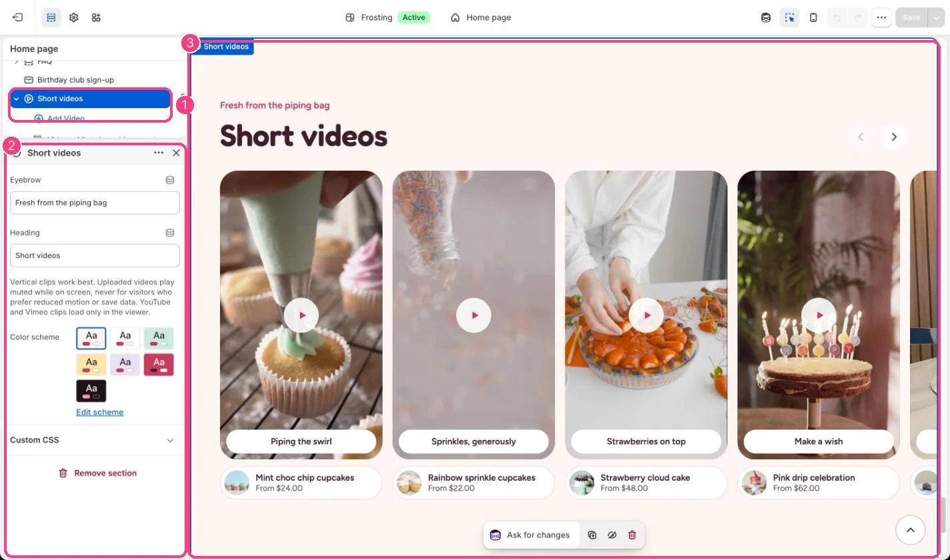Connect dynamic source for Heading field

[x=170, y=233]
